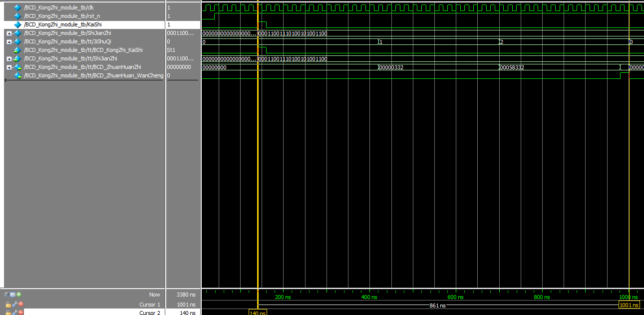This screenshot has height=315, width=644.
Task: Select tt/BCD_ZhuanHuanZhi signal name
Action: pos(82,67)
